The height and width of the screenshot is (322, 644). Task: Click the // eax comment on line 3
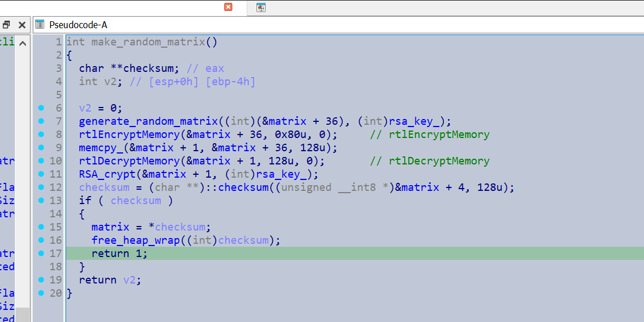(205, 68)
